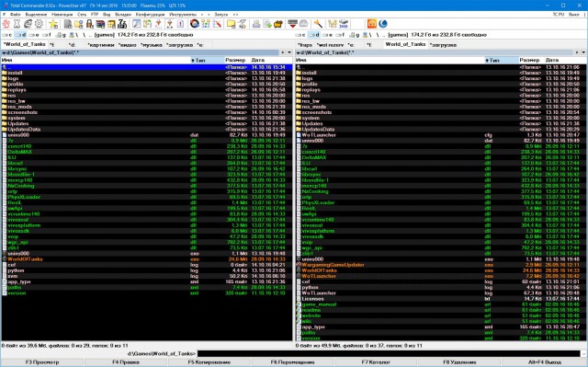Screen dimensions: 588x367
Task: Click the magic wand icon in the toolbar
Action: click(318, 24)
